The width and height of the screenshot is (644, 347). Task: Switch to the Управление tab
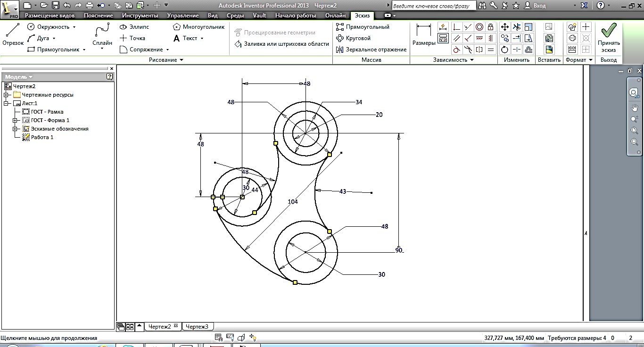coord(182,16)
